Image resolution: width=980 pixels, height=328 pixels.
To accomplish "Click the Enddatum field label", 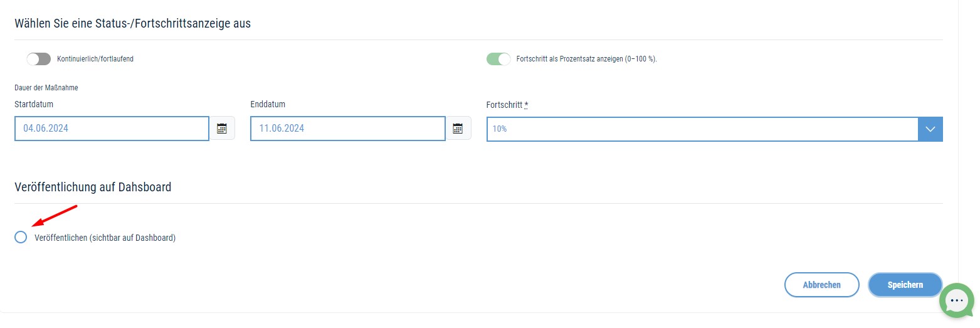I will point(268,104).
